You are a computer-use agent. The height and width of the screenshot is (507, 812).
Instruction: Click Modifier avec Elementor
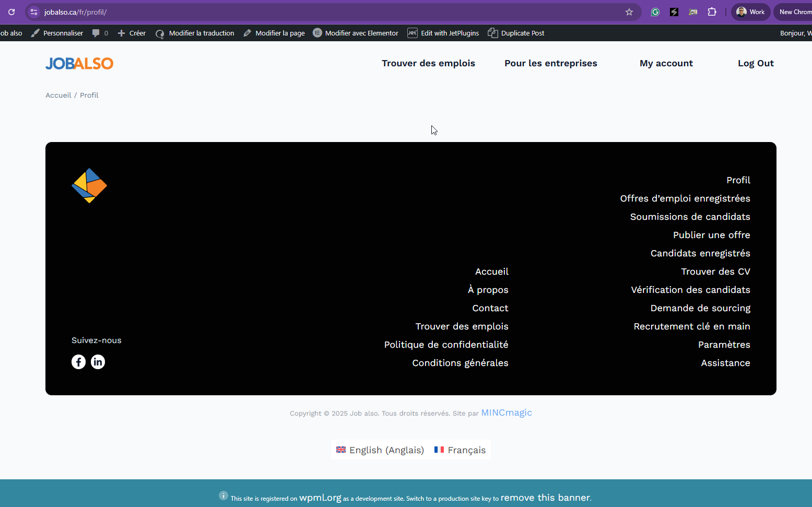pos(356,33)
